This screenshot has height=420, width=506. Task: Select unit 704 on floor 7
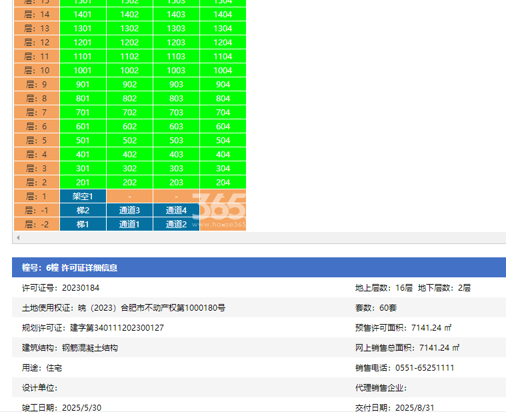(x=223, y=112)
